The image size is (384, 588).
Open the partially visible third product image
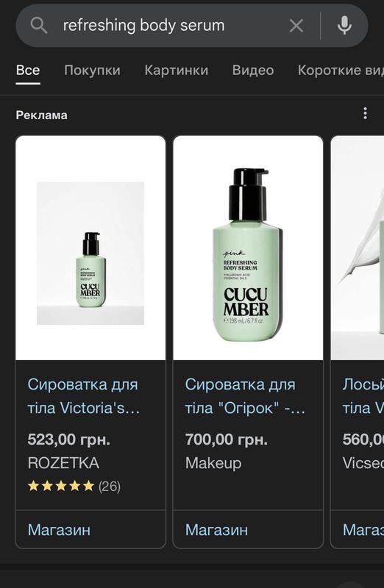[x=358, y=248]
